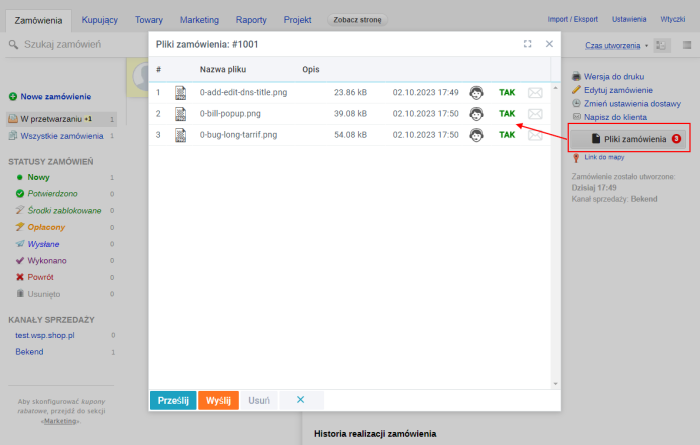Viewport: 700px width, 445px height.
Task: Open the Czas utworzenia sort dropdown
Action: click(613, 46)
